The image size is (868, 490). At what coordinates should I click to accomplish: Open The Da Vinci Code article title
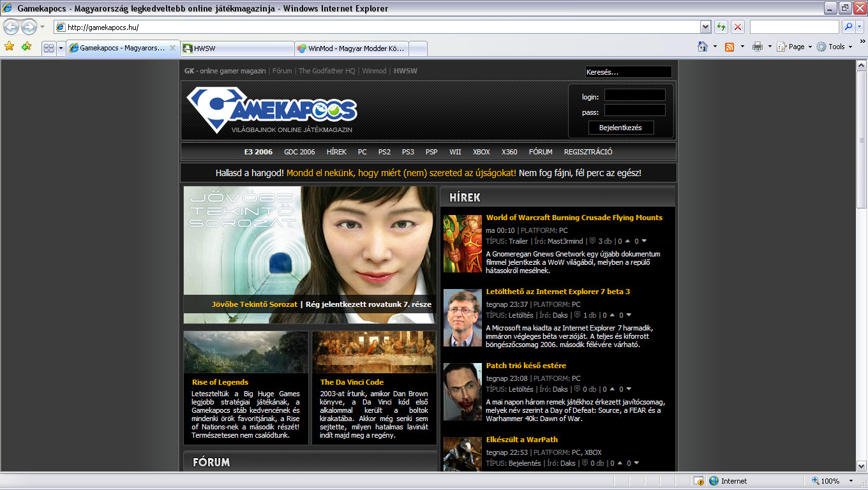352,382
